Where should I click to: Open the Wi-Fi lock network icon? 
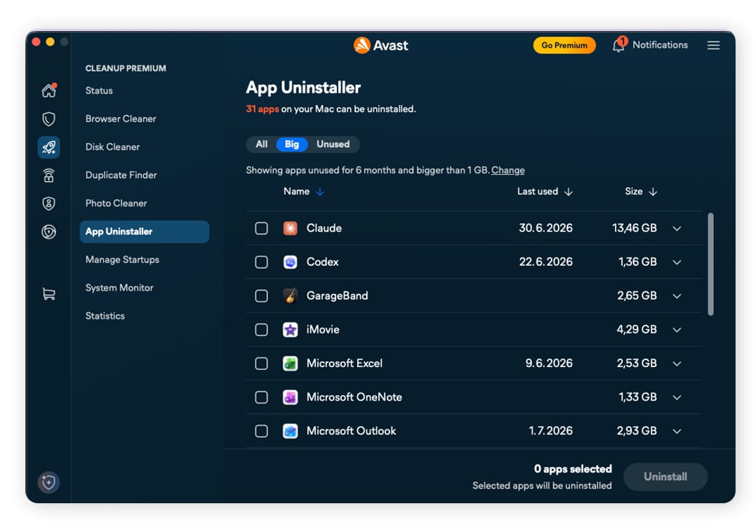click(48, 175)
